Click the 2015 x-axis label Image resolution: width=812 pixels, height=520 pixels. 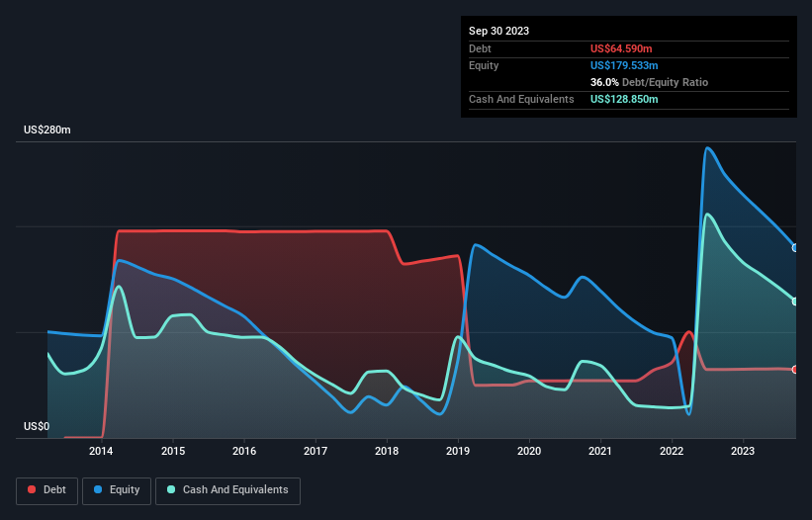pyautogui.click(x=173, y=451)
